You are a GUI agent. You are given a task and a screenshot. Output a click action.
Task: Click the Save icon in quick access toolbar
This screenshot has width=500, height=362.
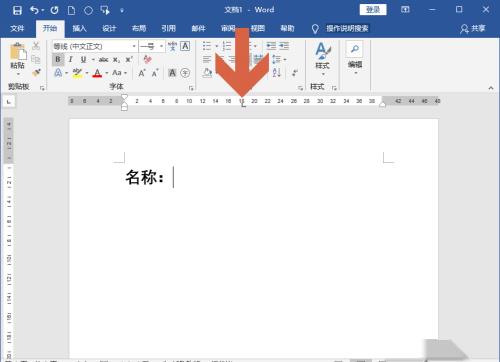point(17,10)
